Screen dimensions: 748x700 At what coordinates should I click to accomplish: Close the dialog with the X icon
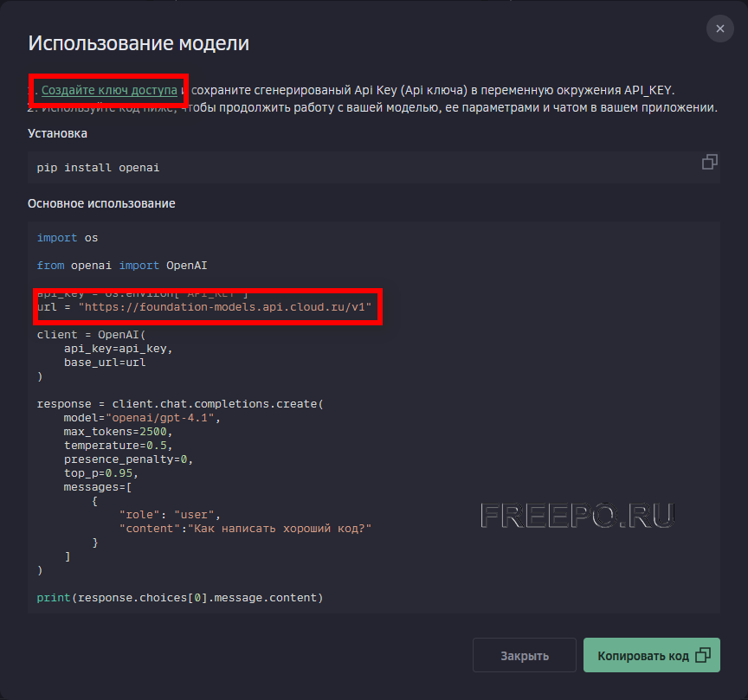[719, 29]
